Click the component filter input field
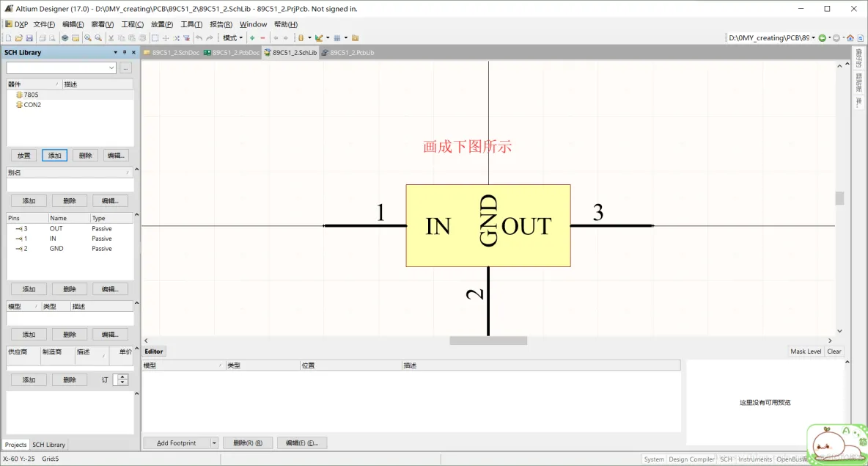 56,68
